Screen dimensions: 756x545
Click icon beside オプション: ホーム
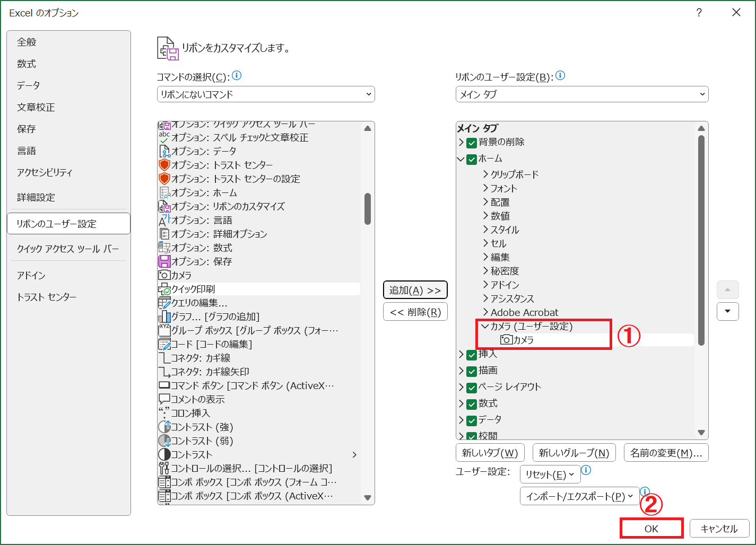(x=164, y=192)
